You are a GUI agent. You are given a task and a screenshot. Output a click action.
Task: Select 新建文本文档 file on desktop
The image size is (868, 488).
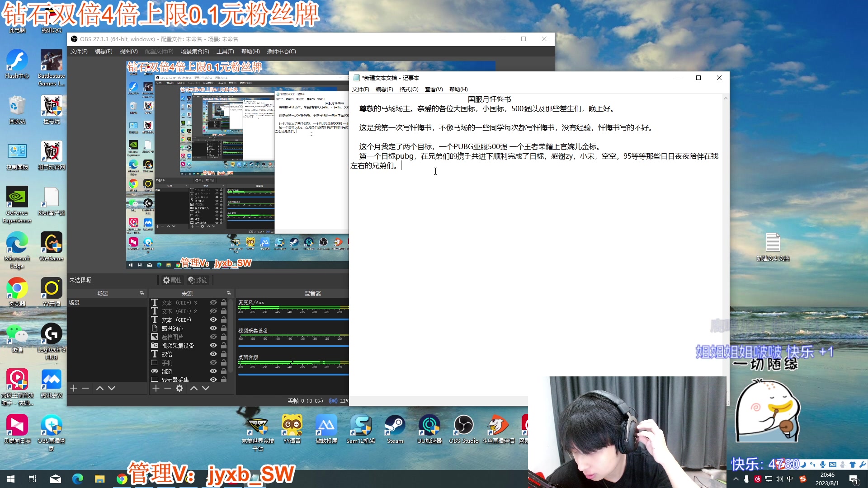[x=773, y=247]
